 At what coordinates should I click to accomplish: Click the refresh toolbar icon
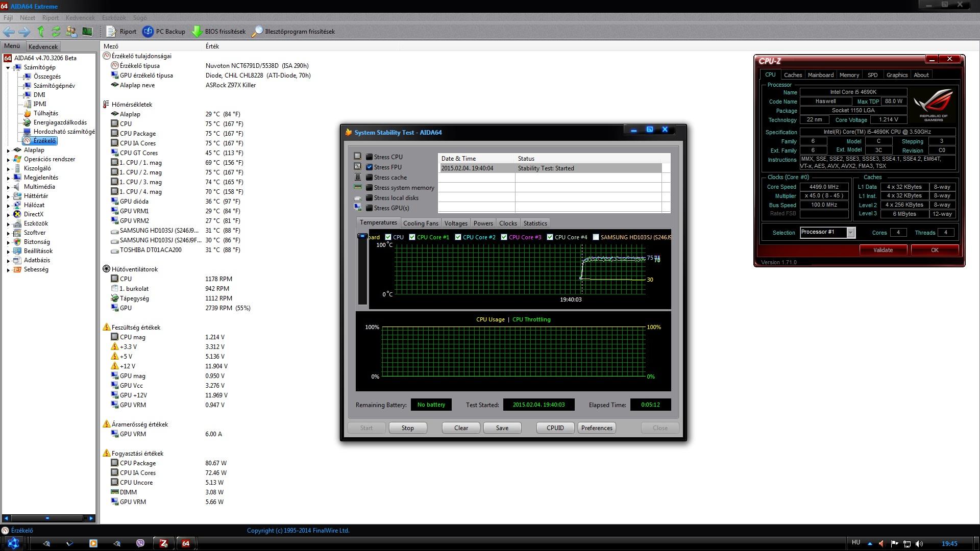(56, 32)
